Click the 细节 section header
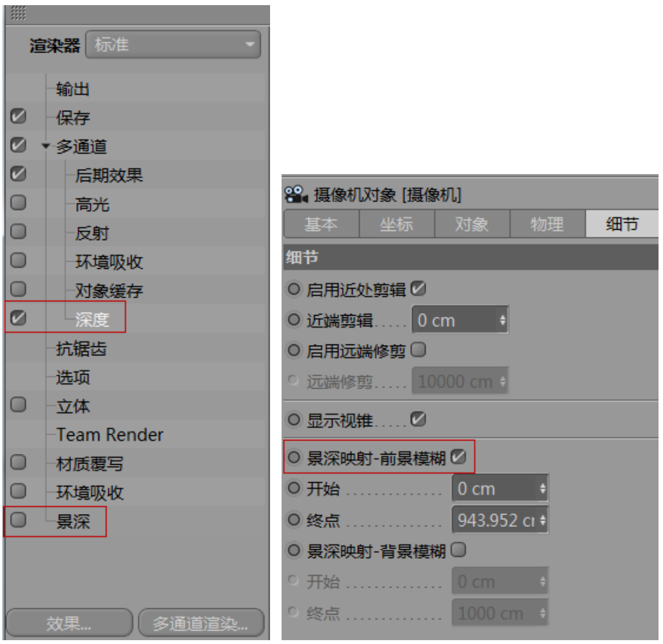 tap(470, 257)
